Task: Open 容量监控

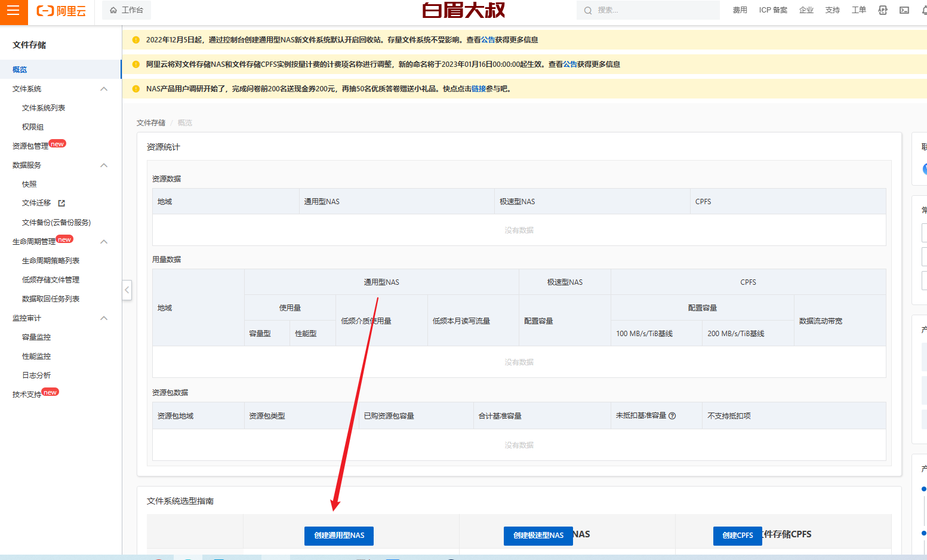Action: pos(36,337)
